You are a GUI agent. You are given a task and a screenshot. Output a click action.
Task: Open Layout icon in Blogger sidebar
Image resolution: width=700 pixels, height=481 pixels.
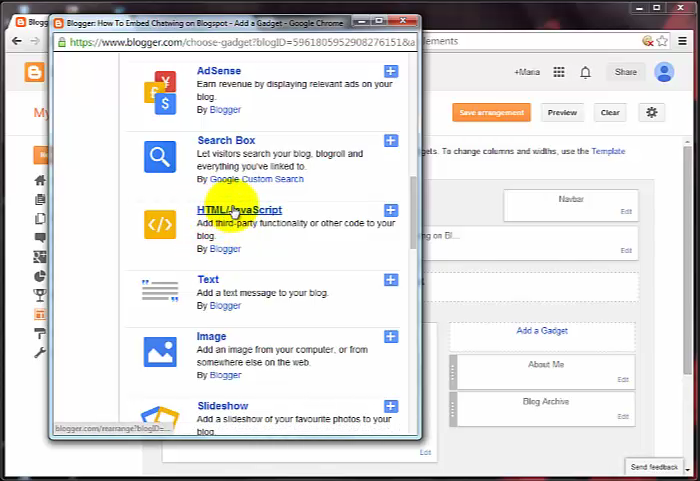(x=40, y=314)
